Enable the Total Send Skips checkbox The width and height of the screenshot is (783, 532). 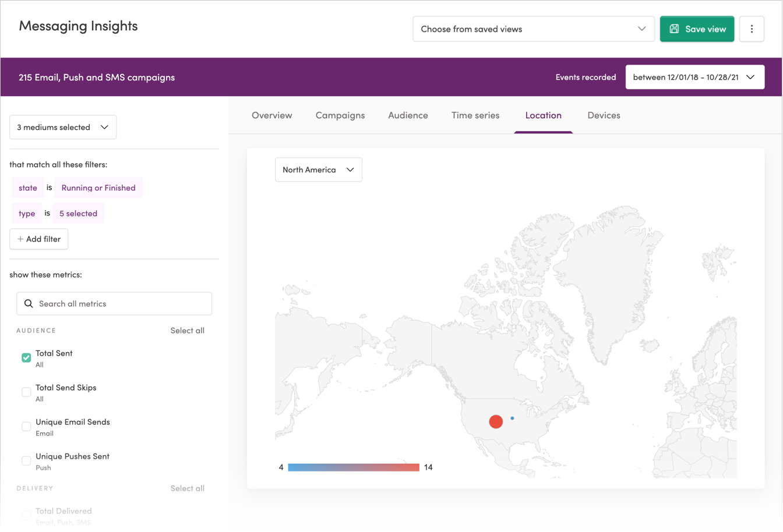pos(26,392)
